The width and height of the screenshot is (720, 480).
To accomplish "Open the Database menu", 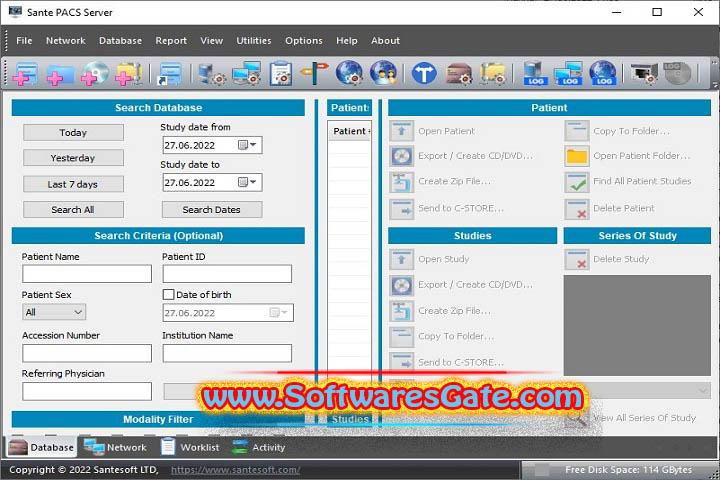I will [x=120, y=40].
